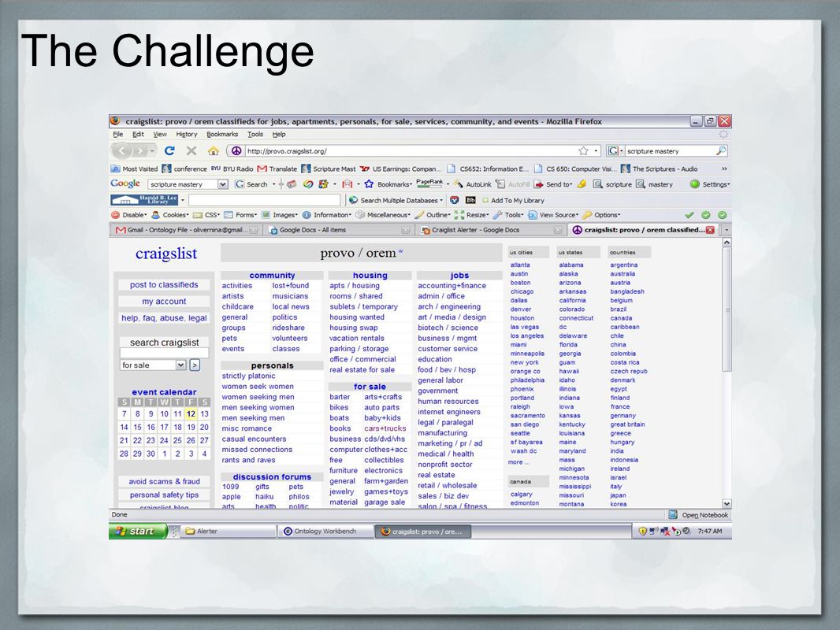Open the web developer Forms menu
Viewport: 840px width, 630px height.
(240, 215)
